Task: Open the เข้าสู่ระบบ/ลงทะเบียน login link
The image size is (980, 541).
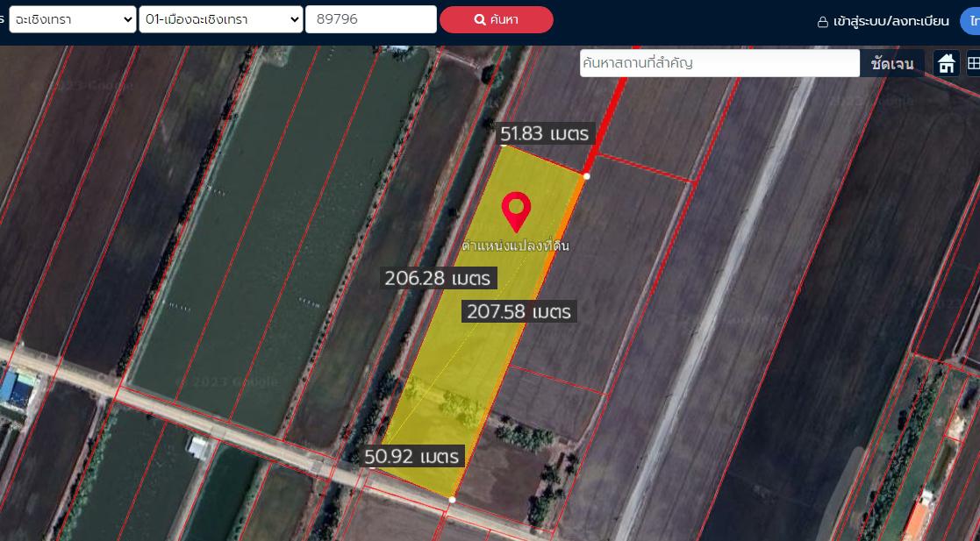Action: (891, 22)
